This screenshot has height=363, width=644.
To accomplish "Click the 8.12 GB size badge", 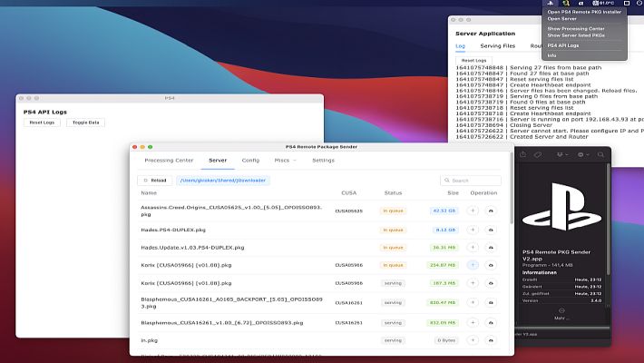I will 445,230.
